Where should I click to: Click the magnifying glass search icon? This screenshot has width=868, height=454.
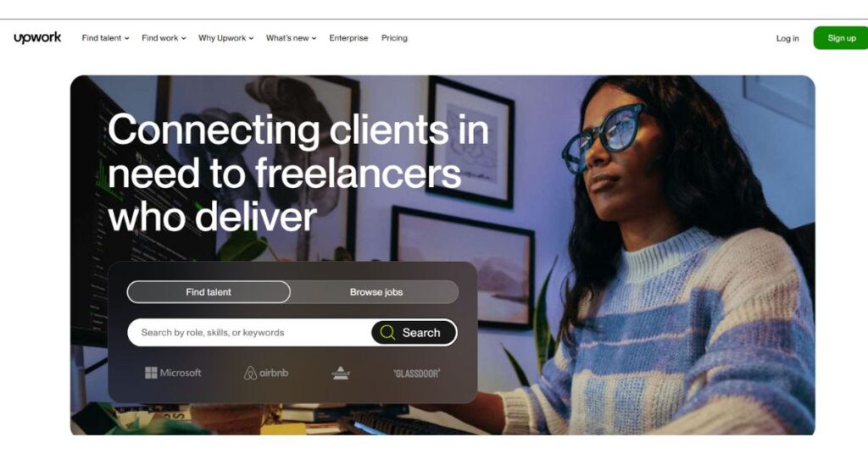click(387, 332)
